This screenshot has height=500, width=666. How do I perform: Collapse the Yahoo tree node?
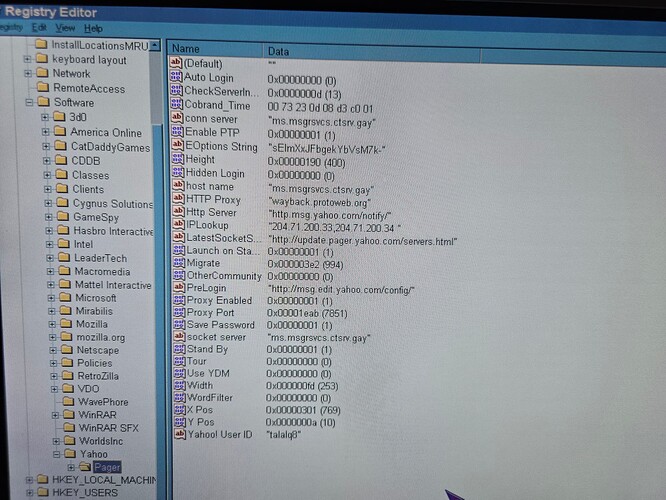(56, 454)
